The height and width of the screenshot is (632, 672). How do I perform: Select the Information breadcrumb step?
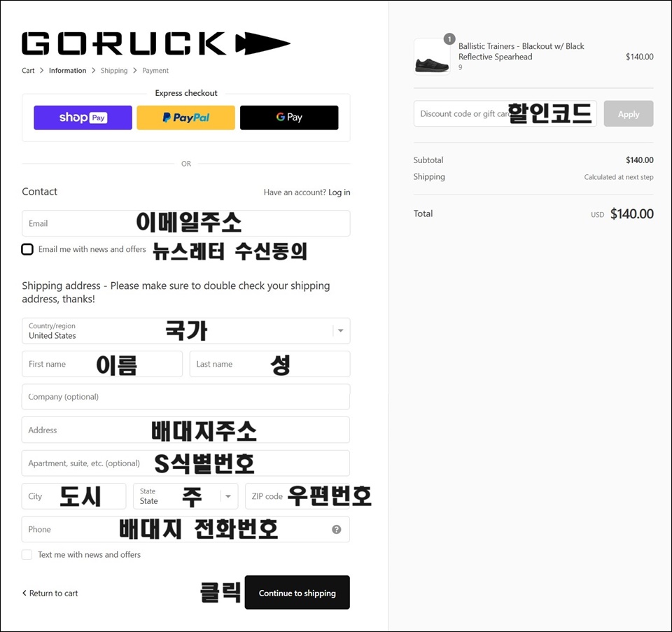pos(67,71)
